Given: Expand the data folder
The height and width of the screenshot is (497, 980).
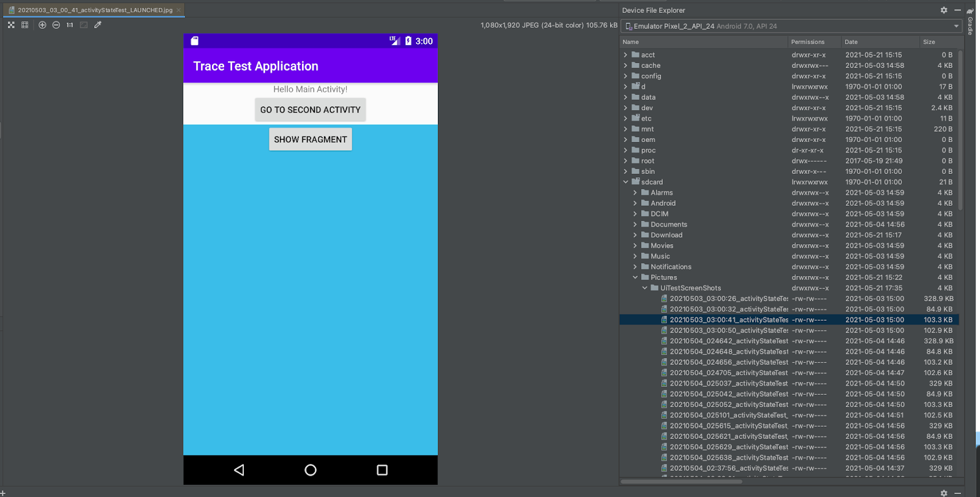Looking at the screenshot, I should [x=625, y=97].
